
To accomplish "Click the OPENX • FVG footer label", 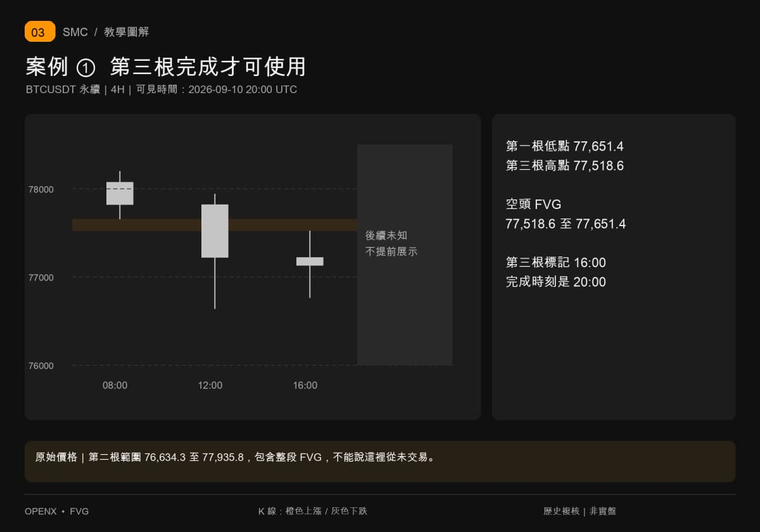I will click(x=57, y=511).
